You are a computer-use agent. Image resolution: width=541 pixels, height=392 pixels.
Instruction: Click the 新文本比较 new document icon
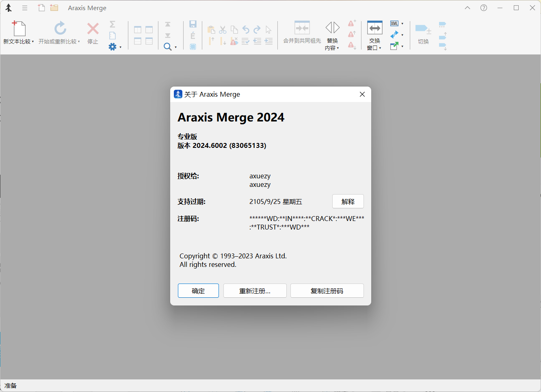pos(19,28)
